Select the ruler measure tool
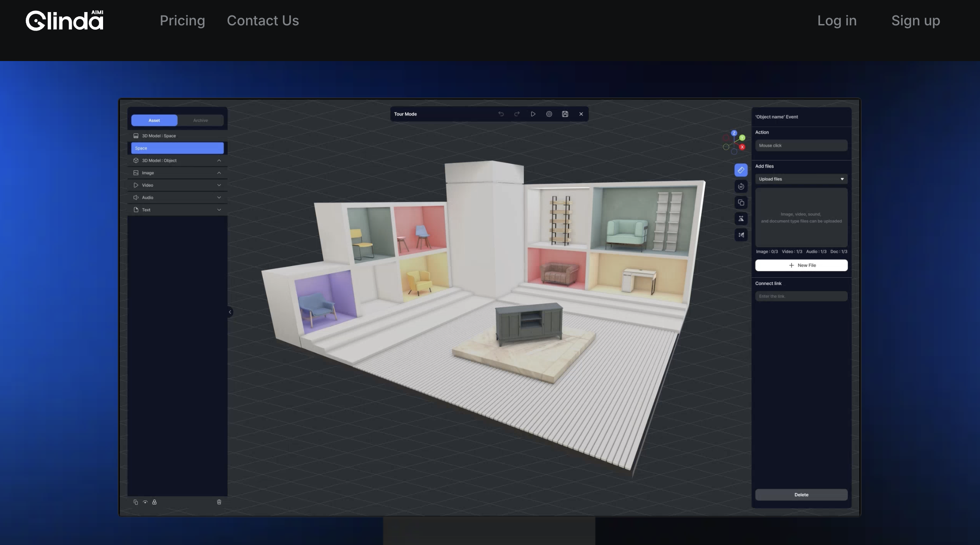Screen dimensions: 980x545 pos(741,170)
